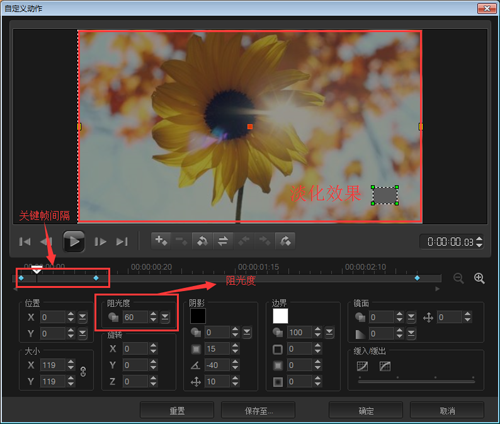Viewport: 500px width, 424px height.
Task: Jump to the end of the clip
Action: [122, 241]
